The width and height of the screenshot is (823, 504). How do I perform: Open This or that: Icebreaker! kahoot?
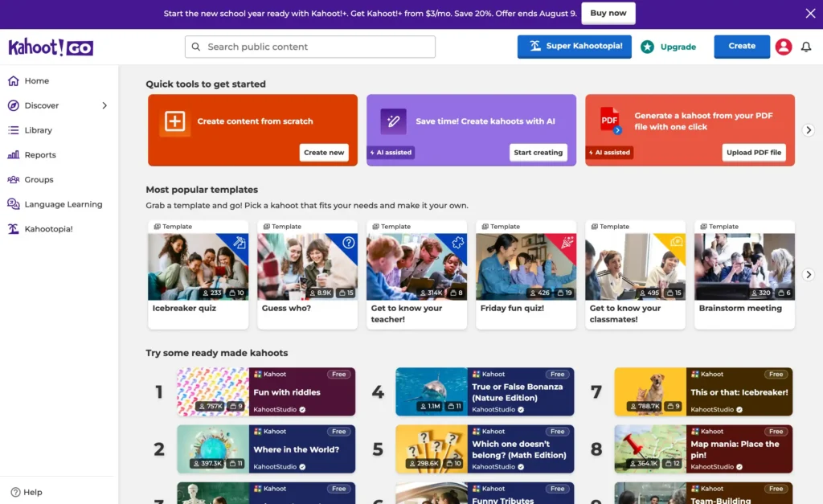(703, 391)
